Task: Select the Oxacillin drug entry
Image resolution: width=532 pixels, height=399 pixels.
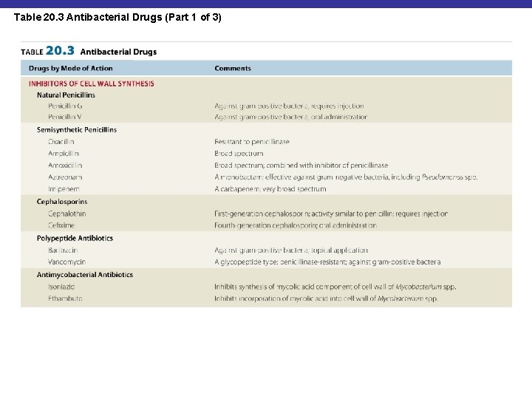Action: 61,141
